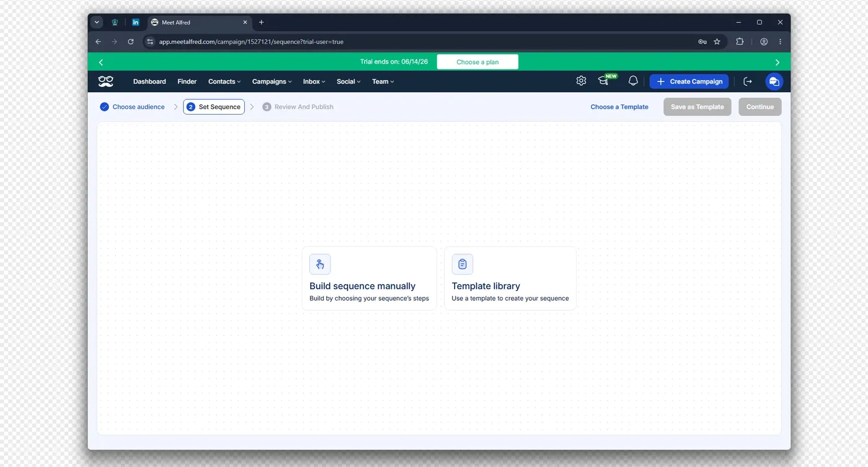This screenshot has width=868, height=467.
Task: Go back to Choose audience step
Action: point(132,107)
